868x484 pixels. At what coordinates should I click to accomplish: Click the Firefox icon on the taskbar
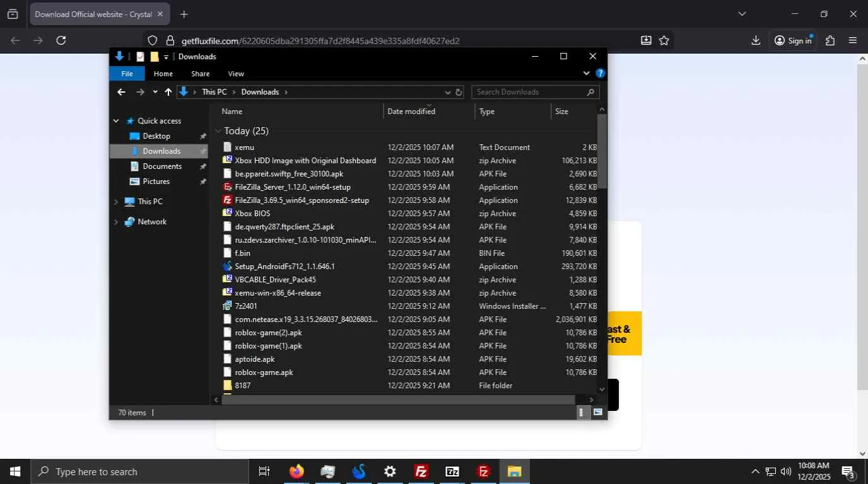pos(296,471)
